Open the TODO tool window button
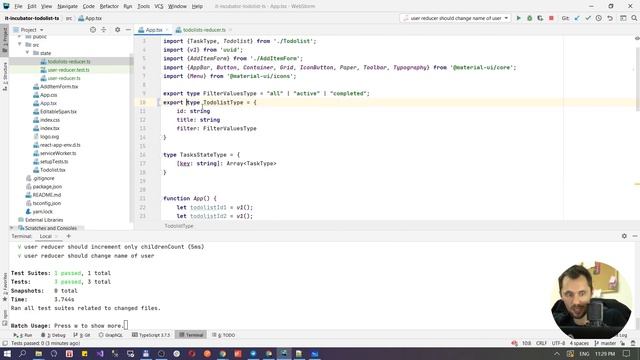The height and width of the screenshot is (360, 640). [224, 335]
